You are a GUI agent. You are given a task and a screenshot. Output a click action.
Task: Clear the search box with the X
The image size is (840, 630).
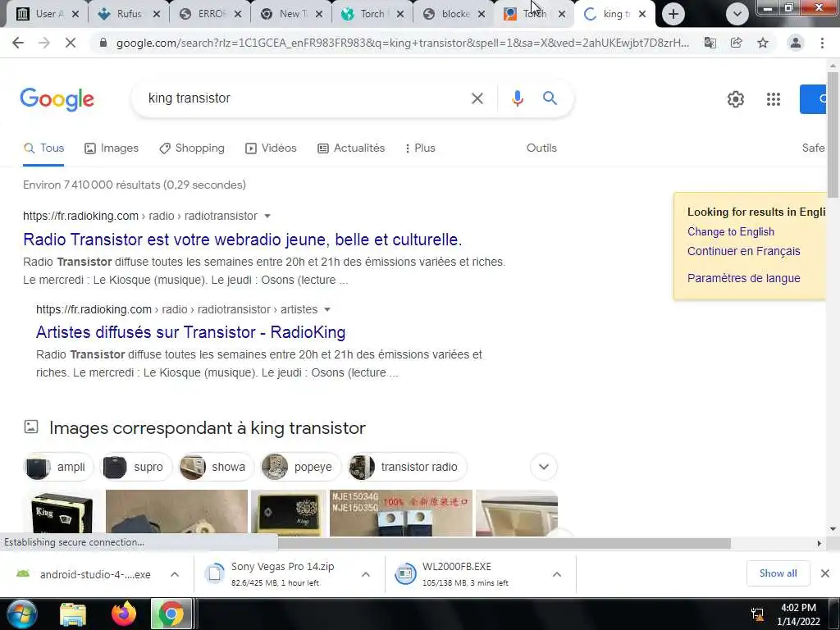[477, 98]
